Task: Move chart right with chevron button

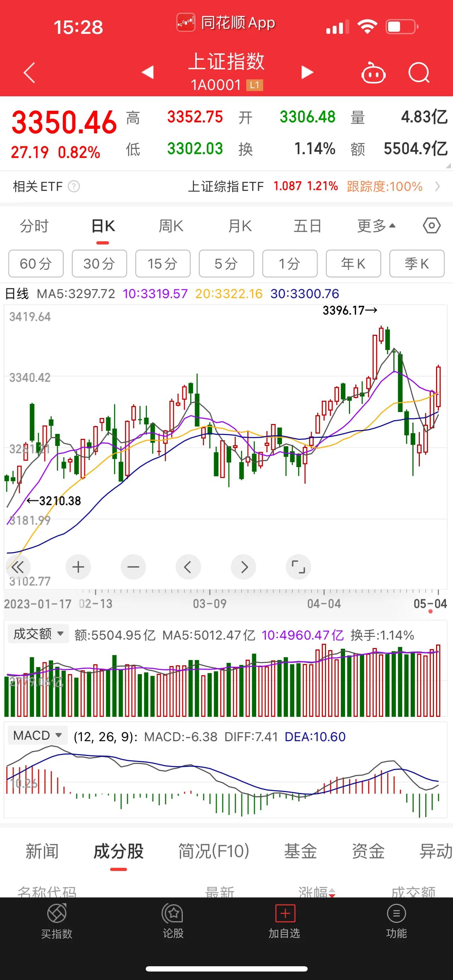Action: [243, 567]
